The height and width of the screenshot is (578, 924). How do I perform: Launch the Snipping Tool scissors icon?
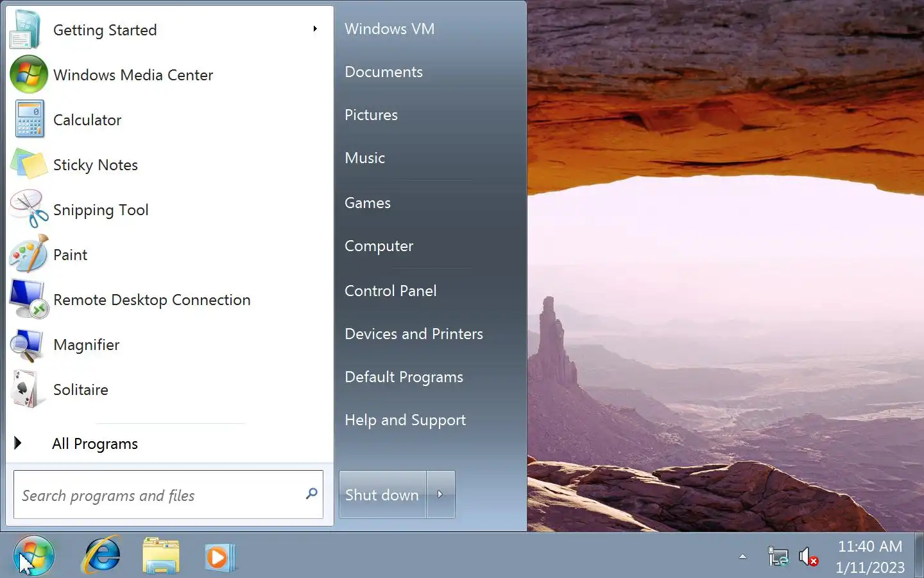[29, 209]
